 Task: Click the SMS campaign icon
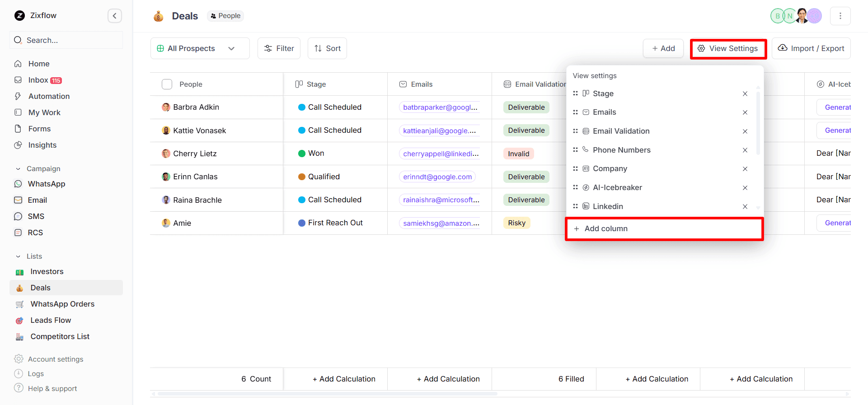(x=18, y=216)
